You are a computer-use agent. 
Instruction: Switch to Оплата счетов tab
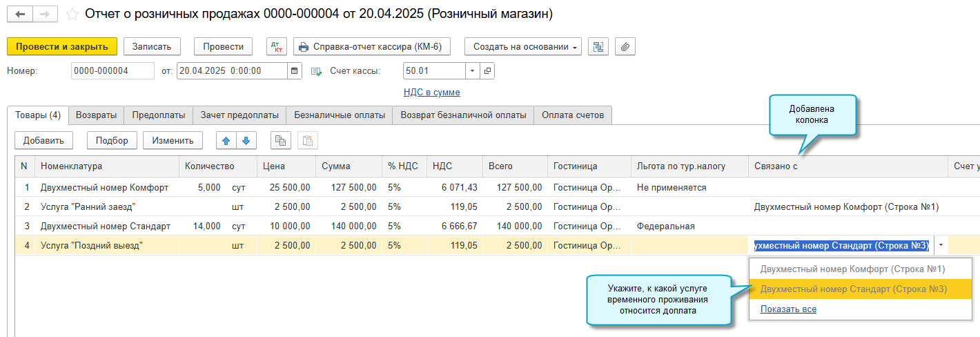[573, 115]
